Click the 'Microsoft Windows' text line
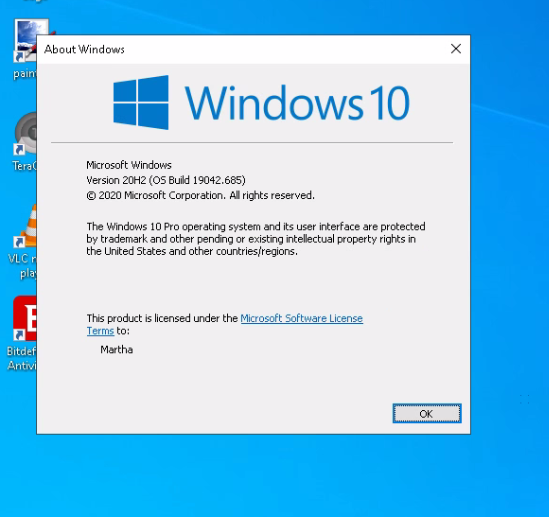This screenshot has width=549, height=517. (129, 165)
